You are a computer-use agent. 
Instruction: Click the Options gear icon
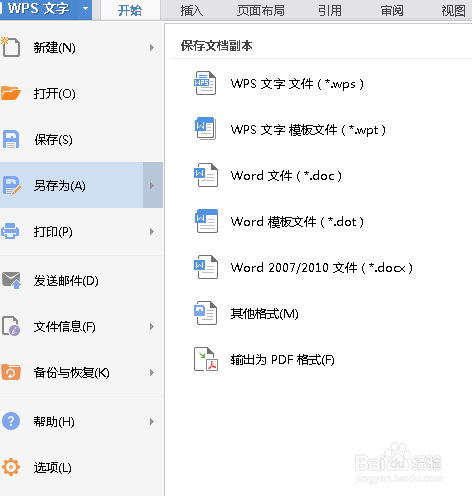pyautogui.click(x=11, y=467)
